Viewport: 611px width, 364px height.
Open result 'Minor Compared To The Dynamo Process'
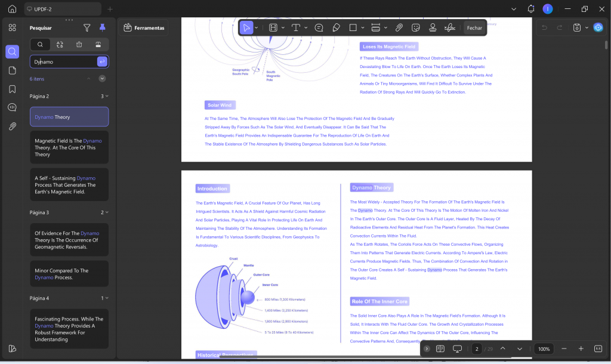pos(69,274)
